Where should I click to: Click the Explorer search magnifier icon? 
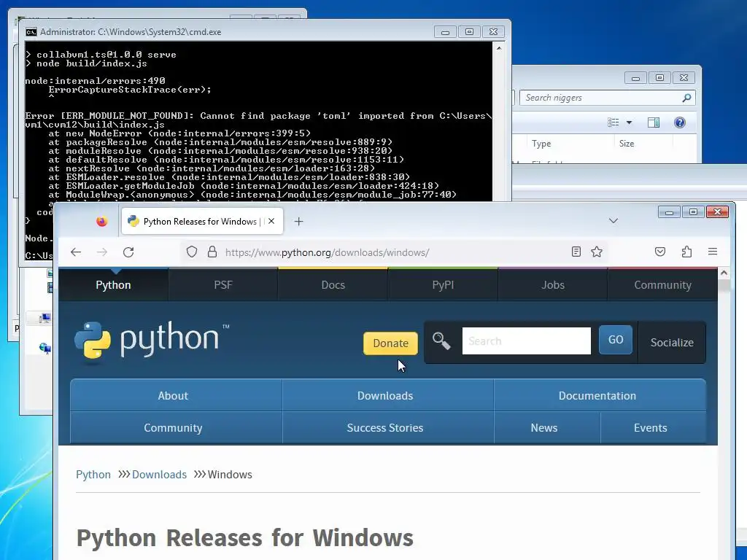click(686, 98)
